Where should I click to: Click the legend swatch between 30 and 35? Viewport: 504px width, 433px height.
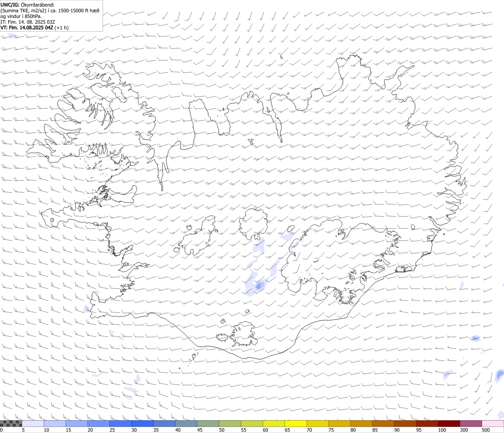pos(142,423)
